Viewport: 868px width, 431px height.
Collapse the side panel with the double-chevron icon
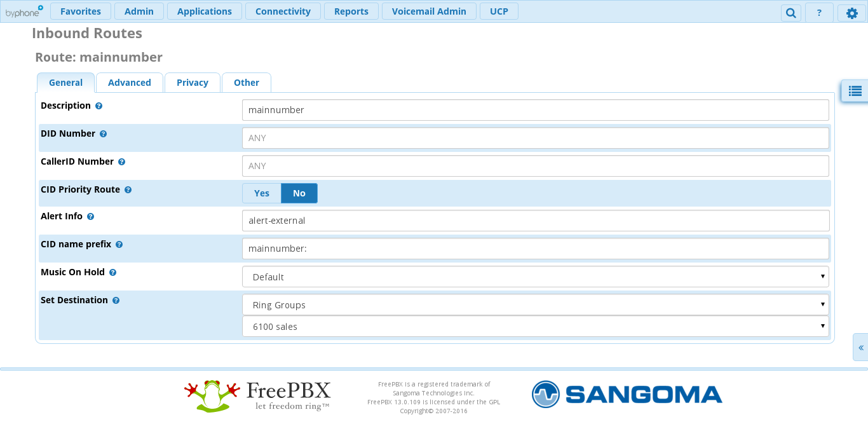tap(861, 348)
